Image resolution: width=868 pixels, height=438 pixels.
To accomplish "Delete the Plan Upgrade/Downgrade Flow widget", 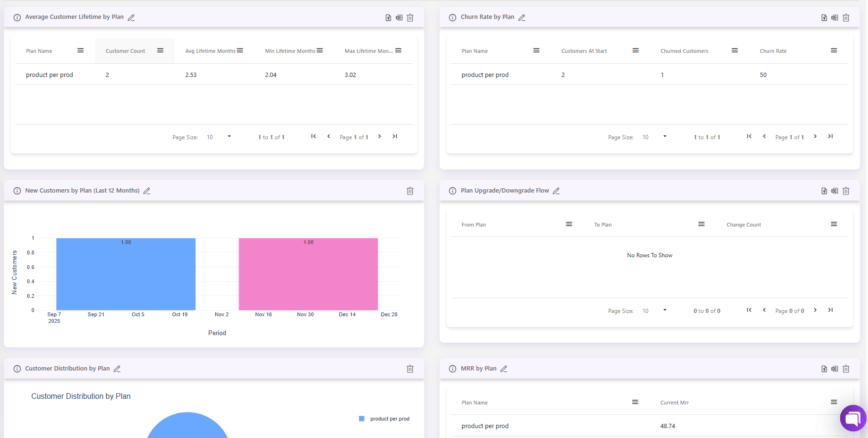I will click(x=846, y=191).
